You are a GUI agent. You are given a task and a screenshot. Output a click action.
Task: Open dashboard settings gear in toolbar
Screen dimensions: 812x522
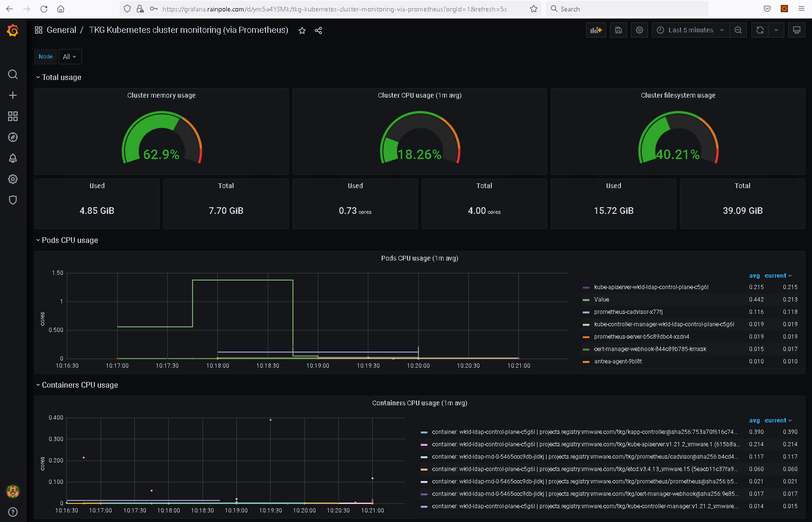pos(639,30)
